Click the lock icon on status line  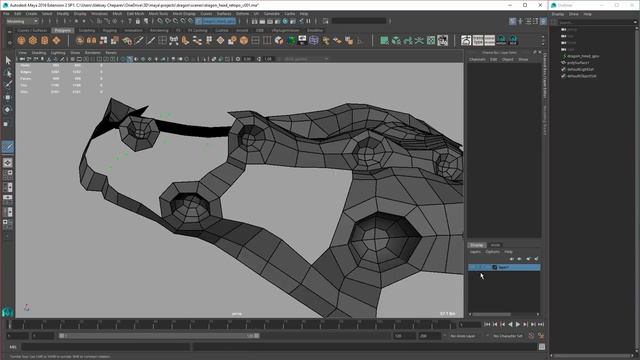[138, 21]
